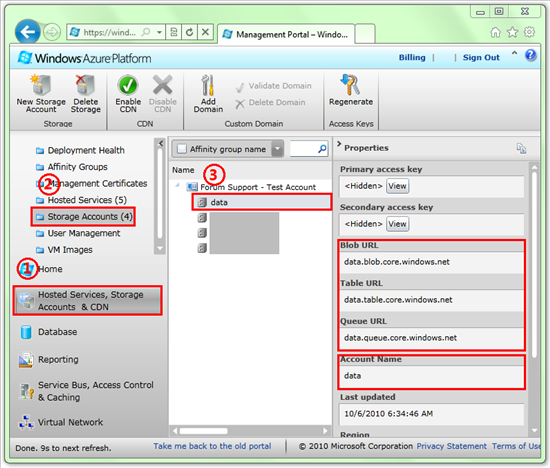Click the browser home icon

(x=495, y=32)
